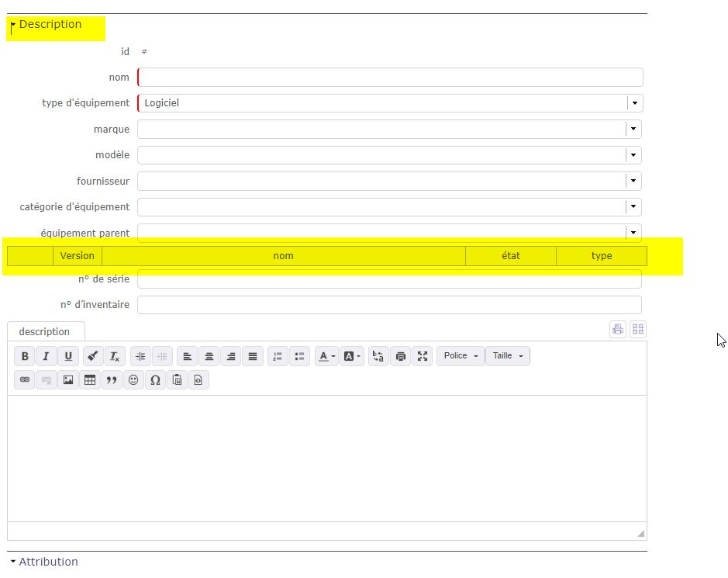Viewport: 728px width, 578px height.
Task: Paste content from Word
Action: (177, 380)
